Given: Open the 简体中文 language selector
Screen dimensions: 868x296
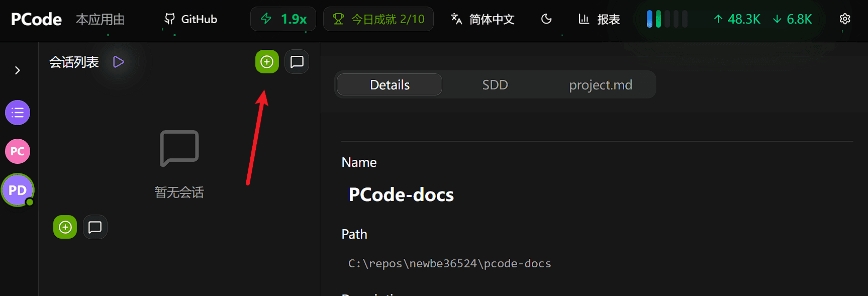Looking at the screenshot, I should pos(483,19).
